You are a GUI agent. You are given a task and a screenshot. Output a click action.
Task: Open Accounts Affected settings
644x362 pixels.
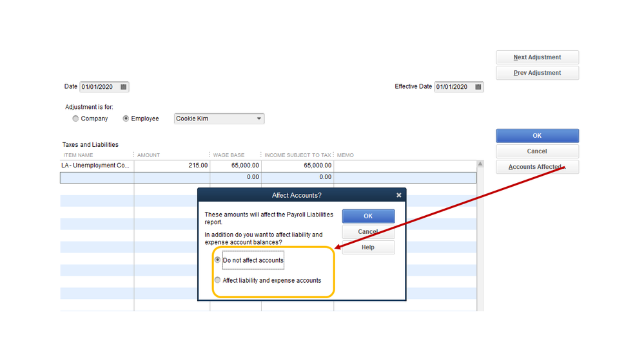537,167
